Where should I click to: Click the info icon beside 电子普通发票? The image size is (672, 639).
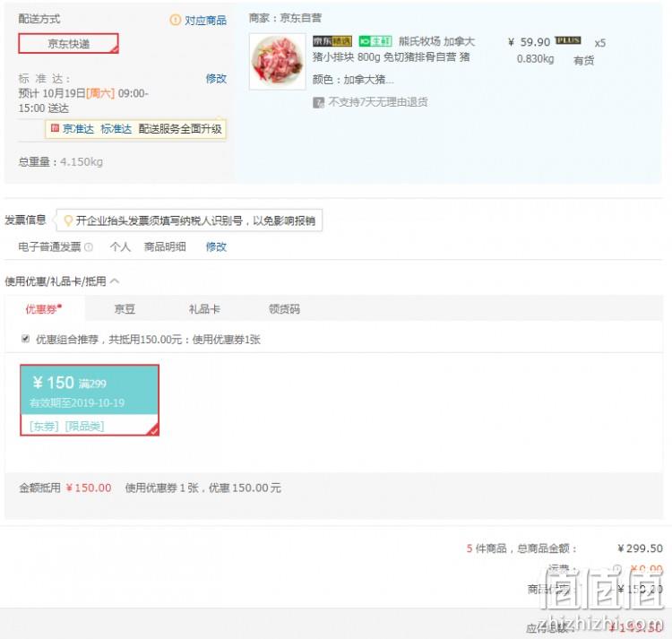(x=89, y=246)
